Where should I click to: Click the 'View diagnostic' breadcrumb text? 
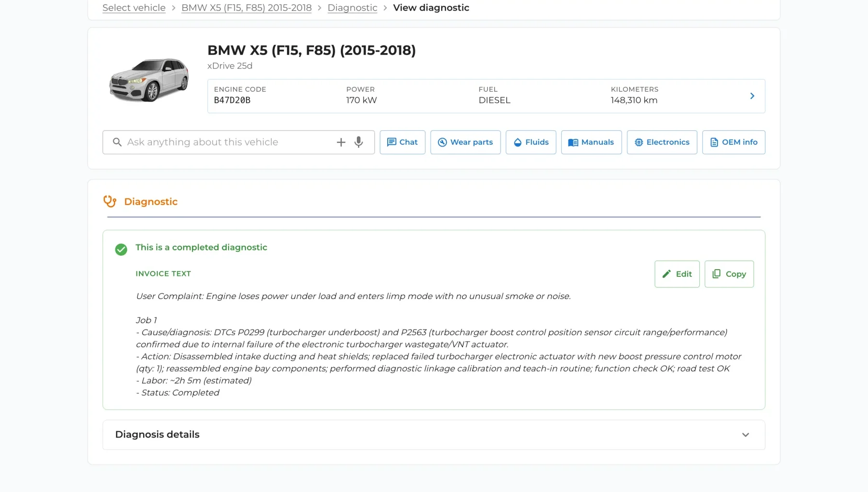(431, 8)
